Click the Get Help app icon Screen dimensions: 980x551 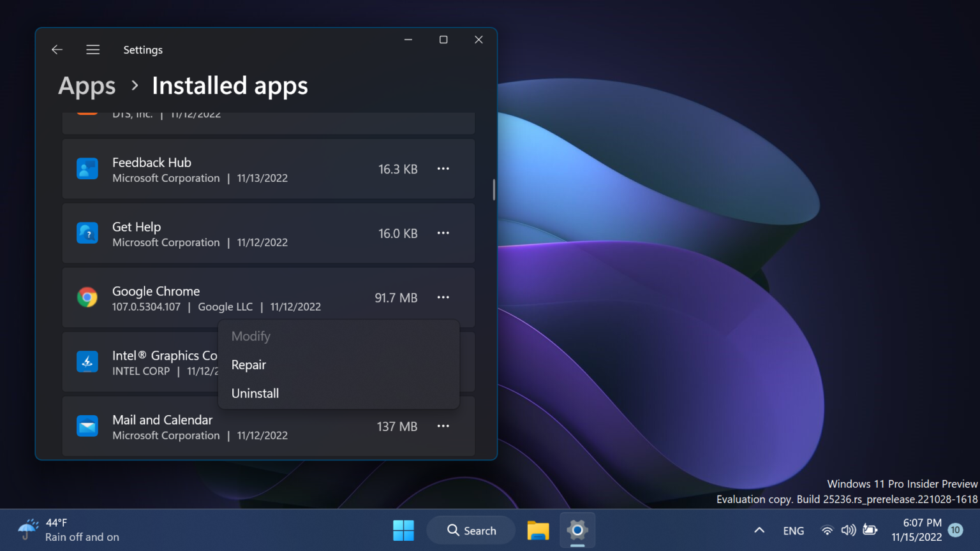click(87, 233)
